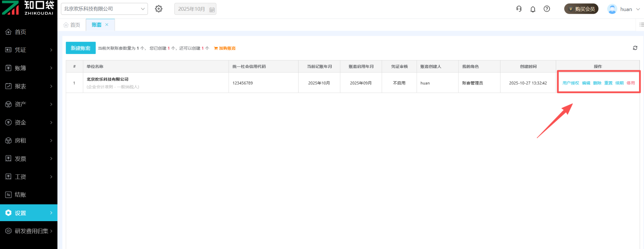Open the tab list menu icon
This screenshot has width=644, height=249.
click(x=641, y=24)
